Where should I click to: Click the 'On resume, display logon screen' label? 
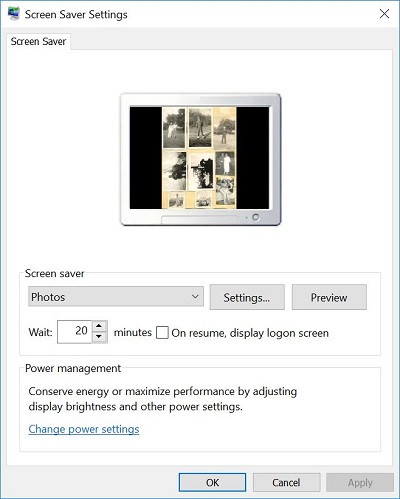point(250,333)
